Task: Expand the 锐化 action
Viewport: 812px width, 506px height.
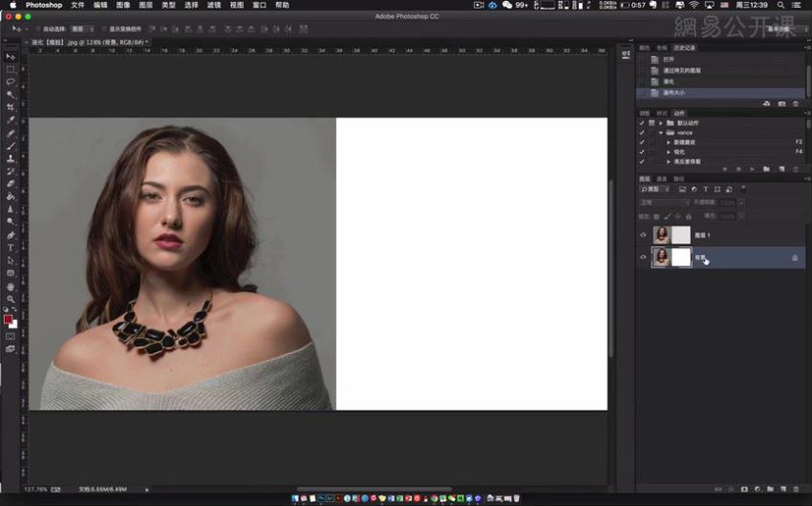Action: (x=669, y=152)
